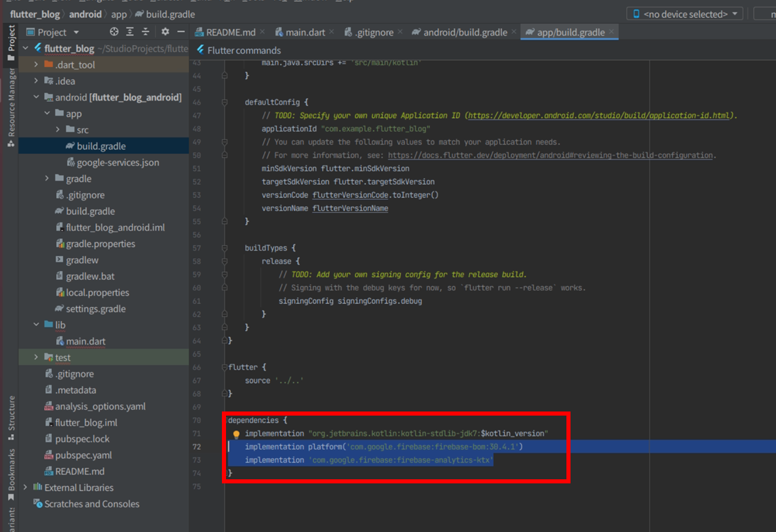
Task: Open the device selector dropdown
Action: pos(685,14)
